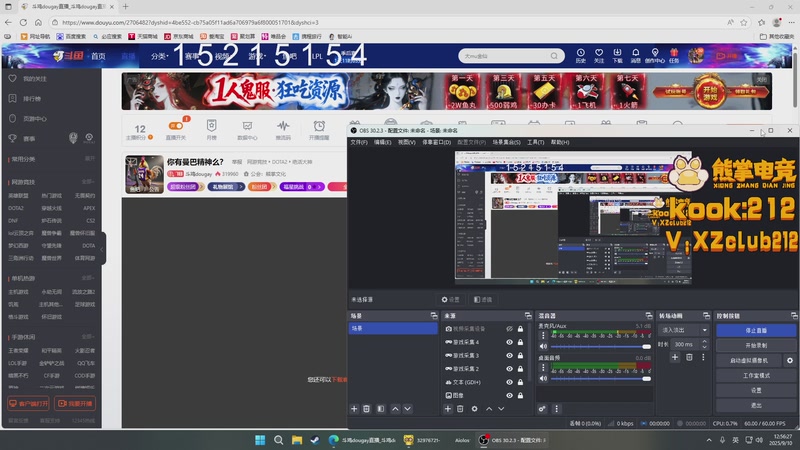Open 推流码 stream key icon

tap(283, 130)
